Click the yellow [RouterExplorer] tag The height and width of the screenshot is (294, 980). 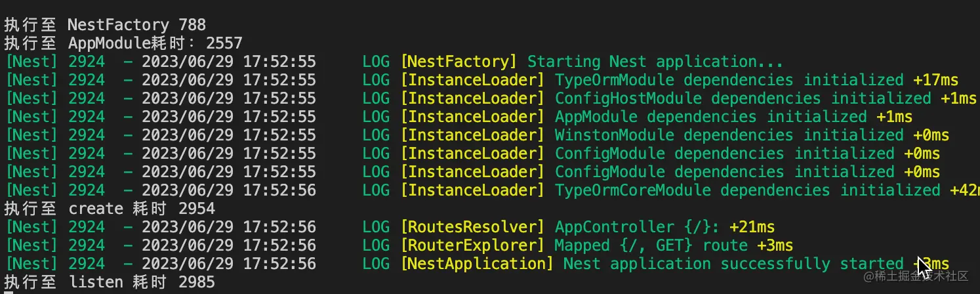coord(473,245)
